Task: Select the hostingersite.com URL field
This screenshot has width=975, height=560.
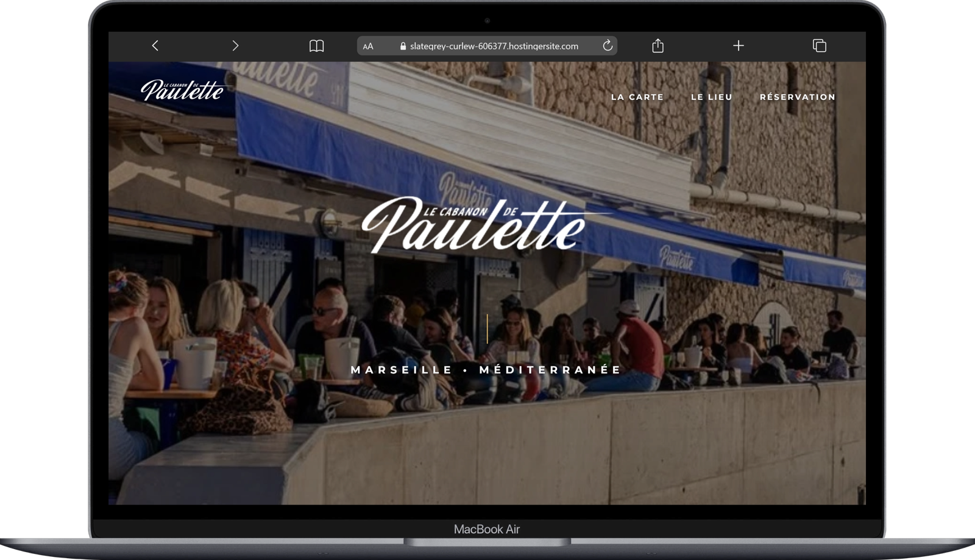Action: coord(494,46)
